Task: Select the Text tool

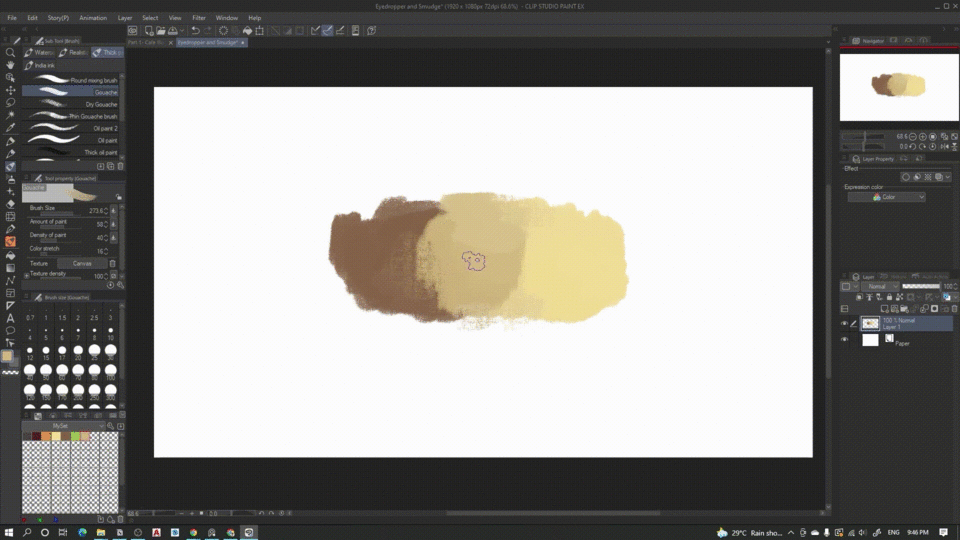Action: [x=10, y=318]
